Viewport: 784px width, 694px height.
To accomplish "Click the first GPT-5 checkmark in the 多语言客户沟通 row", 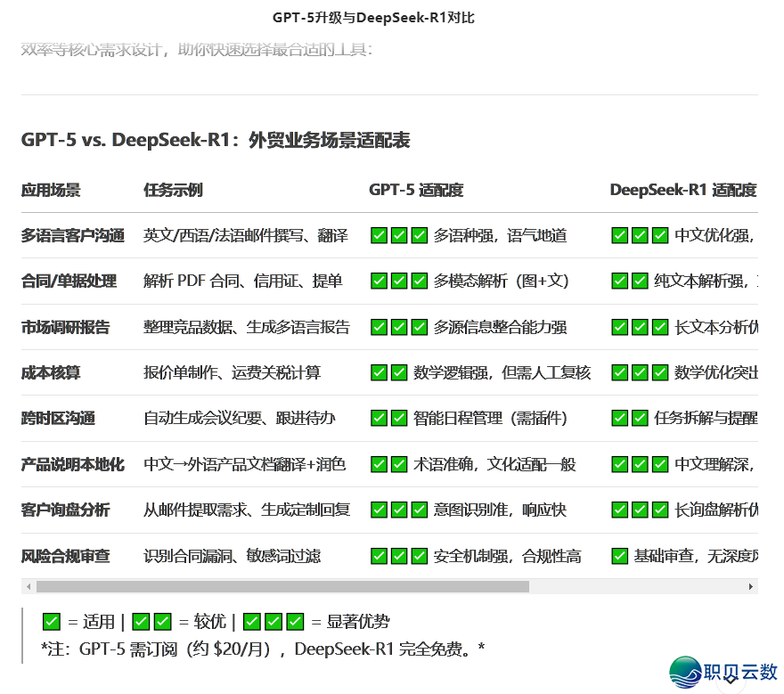I will tap(379, 235).
